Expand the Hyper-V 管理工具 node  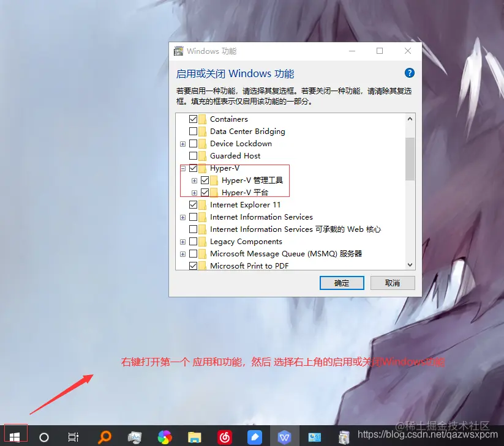195,180
